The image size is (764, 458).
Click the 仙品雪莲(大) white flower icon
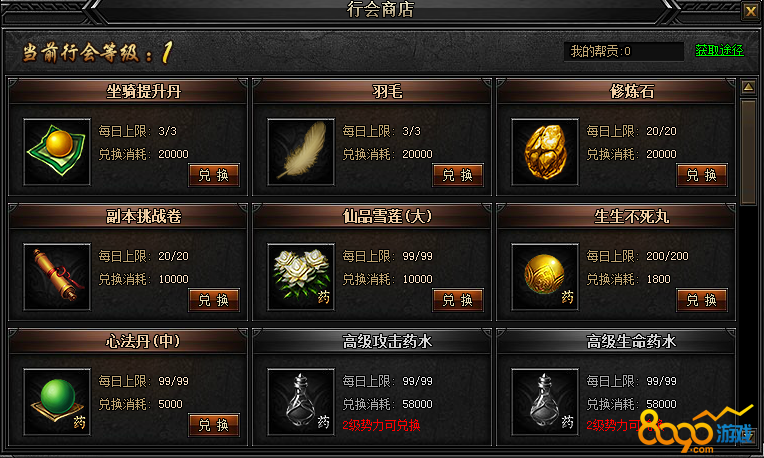tap(301, 277)
